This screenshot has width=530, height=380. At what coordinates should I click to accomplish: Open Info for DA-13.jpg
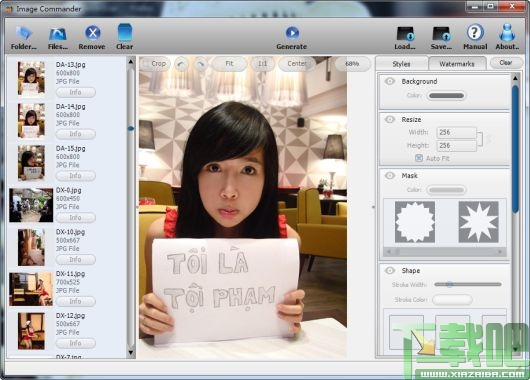coord(75,92)
